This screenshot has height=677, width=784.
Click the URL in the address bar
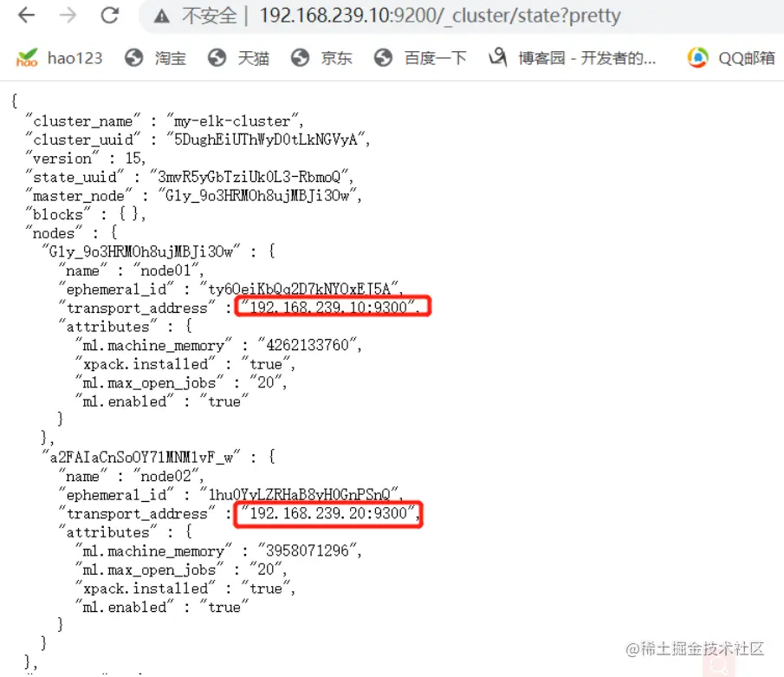pyautogui.click(x=440, y=16)
